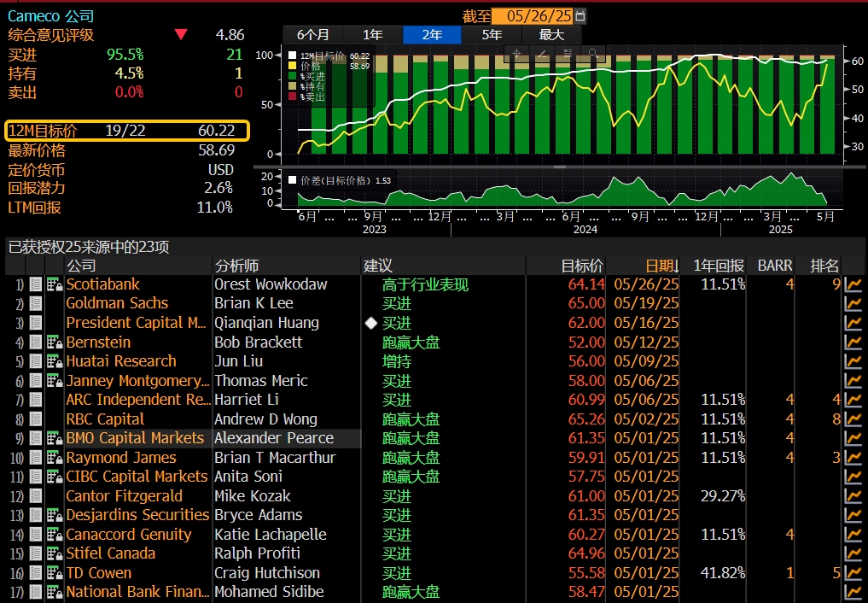
Task: Sort by the 排名 column header
Action: click(x=824, y=266)
